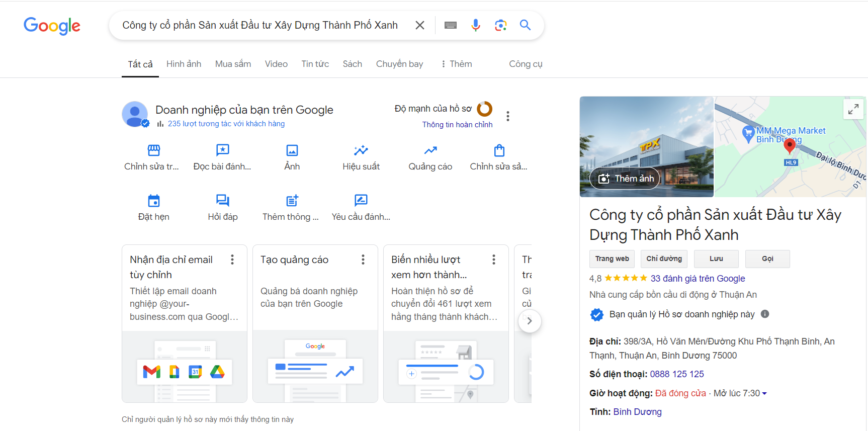
Task: Click the Thêm ảnh photo thumbnail button
Action: pyautogui.click(x=625, y=179)
